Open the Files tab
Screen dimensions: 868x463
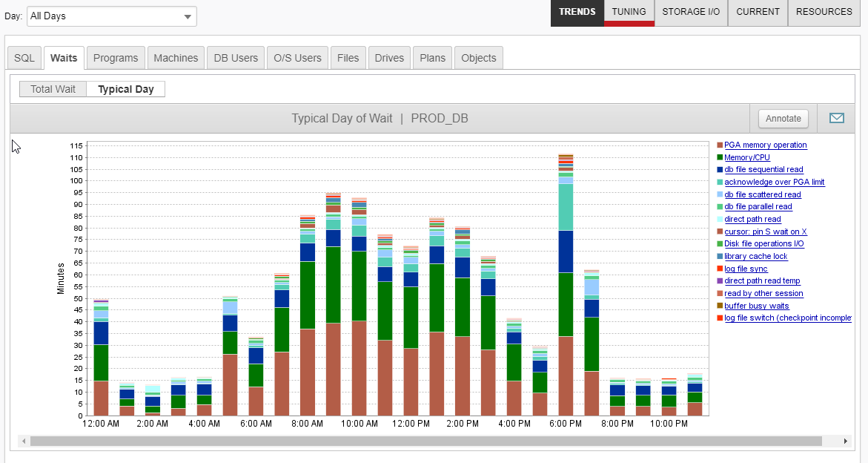pyautogui.click(x=348, y=58)
